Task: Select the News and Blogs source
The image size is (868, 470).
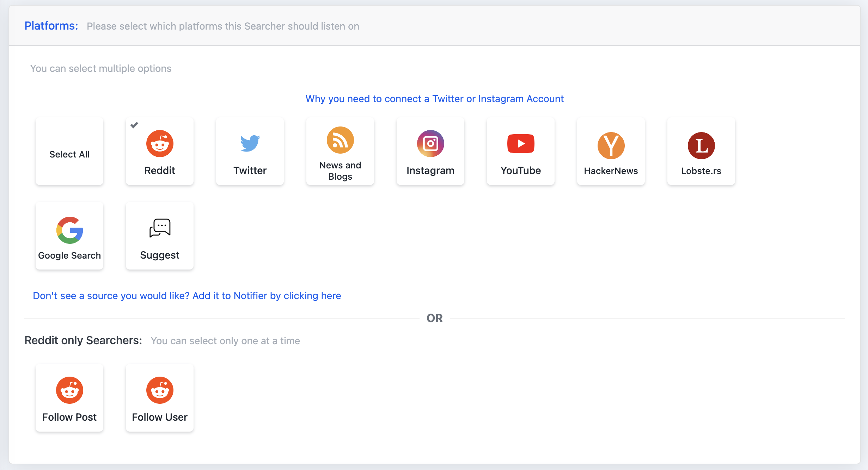Action: (340, 151)
